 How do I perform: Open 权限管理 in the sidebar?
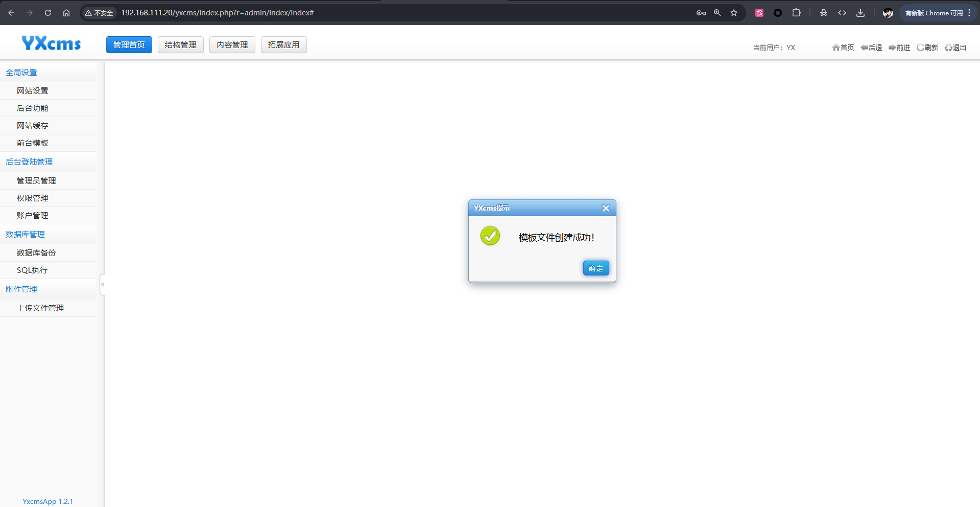(48, 198)
